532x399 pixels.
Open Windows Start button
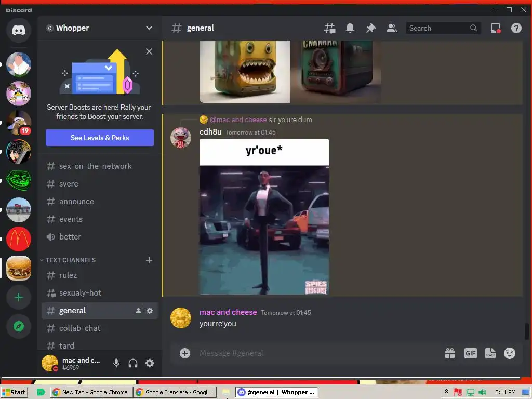(x=14, y=392)
